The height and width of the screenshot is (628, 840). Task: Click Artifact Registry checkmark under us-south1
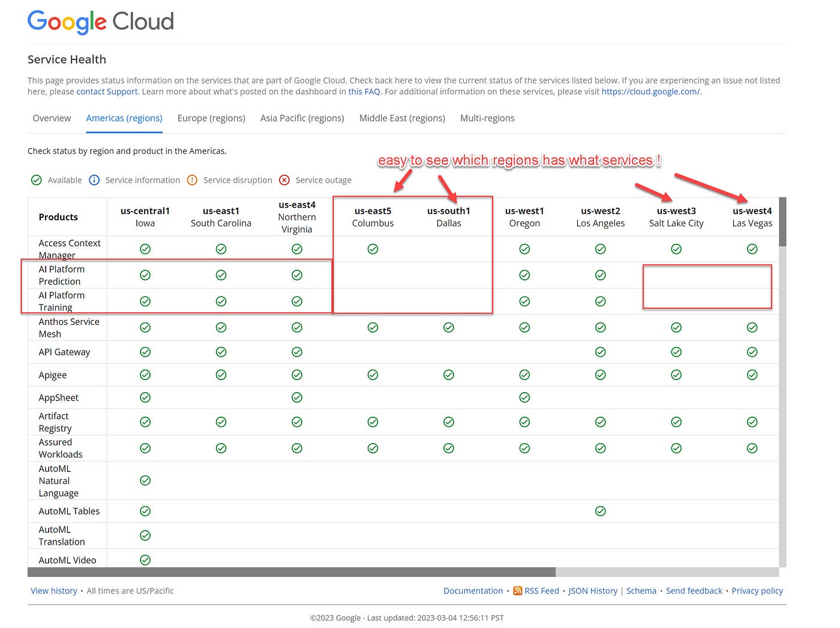click(x=449, y=422)
